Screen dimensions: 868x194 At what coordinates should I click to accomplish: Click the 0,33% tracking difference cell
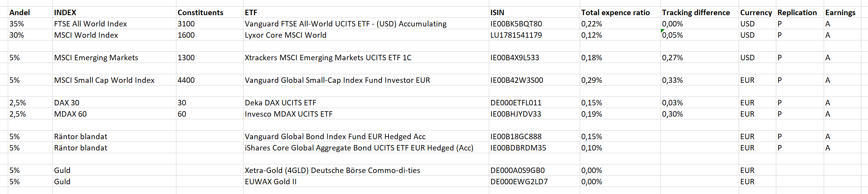pyautogui.click(x=700, y=80)
